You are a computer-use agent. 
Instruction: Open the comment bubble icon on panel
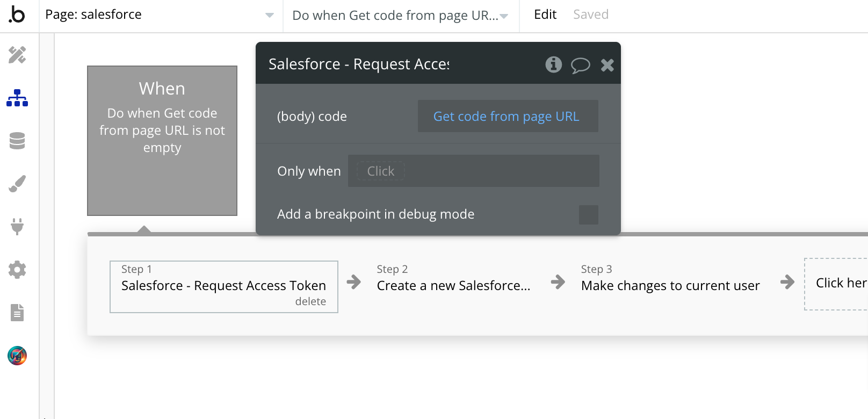(x=580, y=66)
